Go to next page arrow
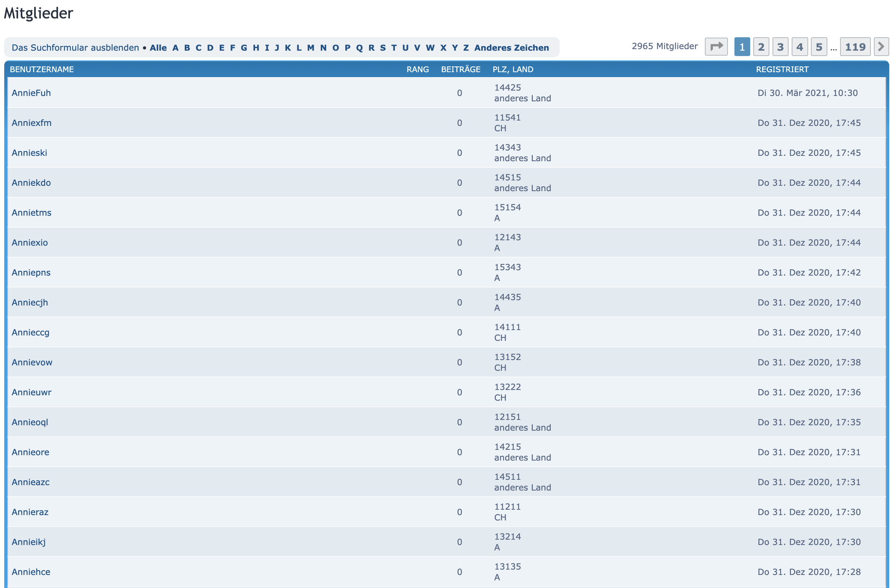This screenshot has width=895, height=588. [881, 47]
